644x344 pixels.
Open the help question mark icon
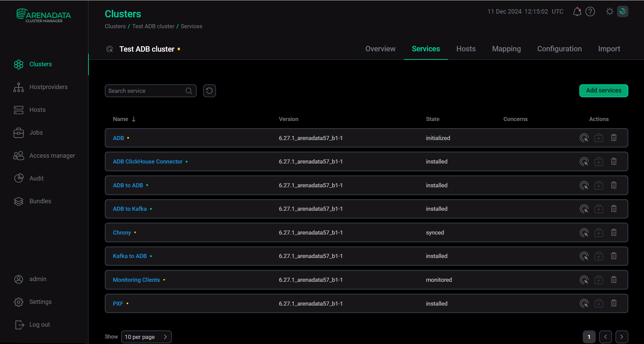[590, 12]
